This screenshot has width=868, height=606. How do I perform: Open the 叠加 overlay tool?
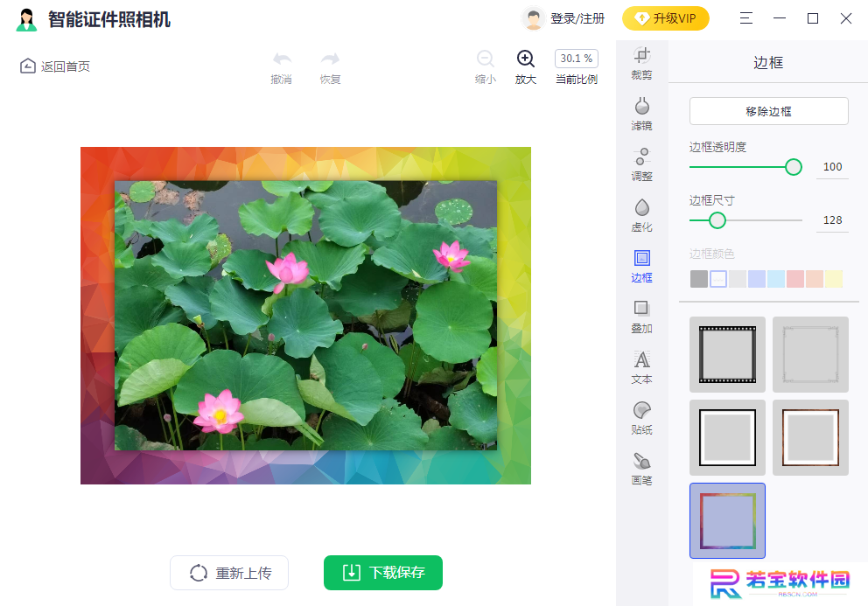pyautogui.click(x=641, y=317)
